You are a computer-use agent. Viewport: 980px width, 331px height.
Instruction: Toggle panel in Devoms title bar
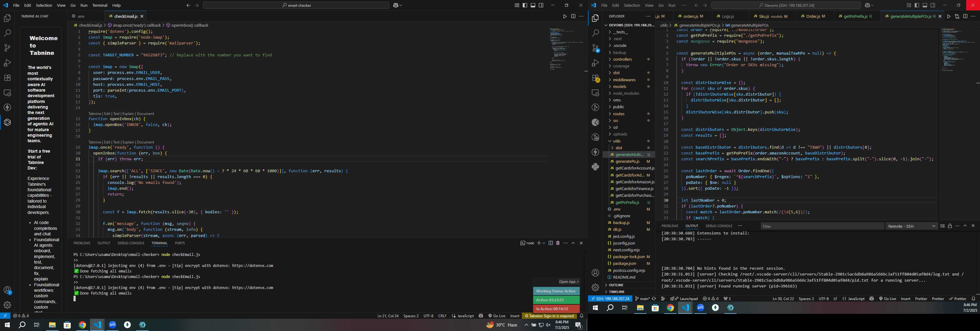(x=925, y=5)
